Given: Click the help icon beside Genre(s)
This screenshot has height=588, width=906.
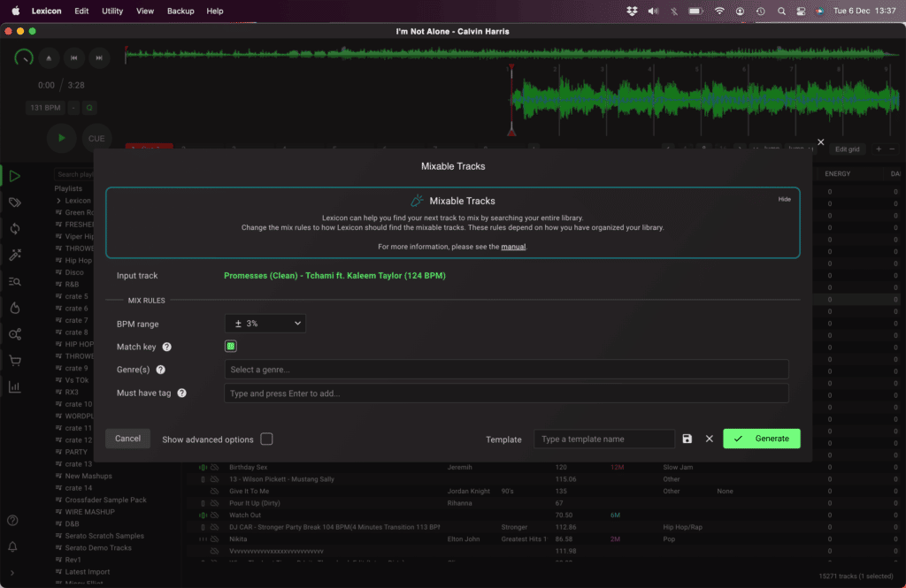Looking at the screenshot, I should [x=161, y=370].
